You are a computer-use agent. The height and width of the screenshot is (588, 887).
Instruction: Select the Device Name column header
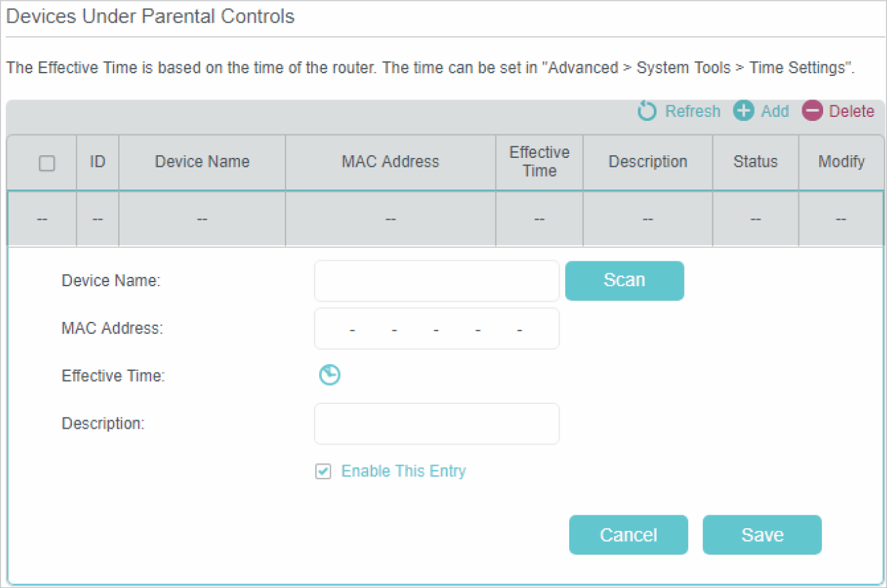(x=202, y=162)
